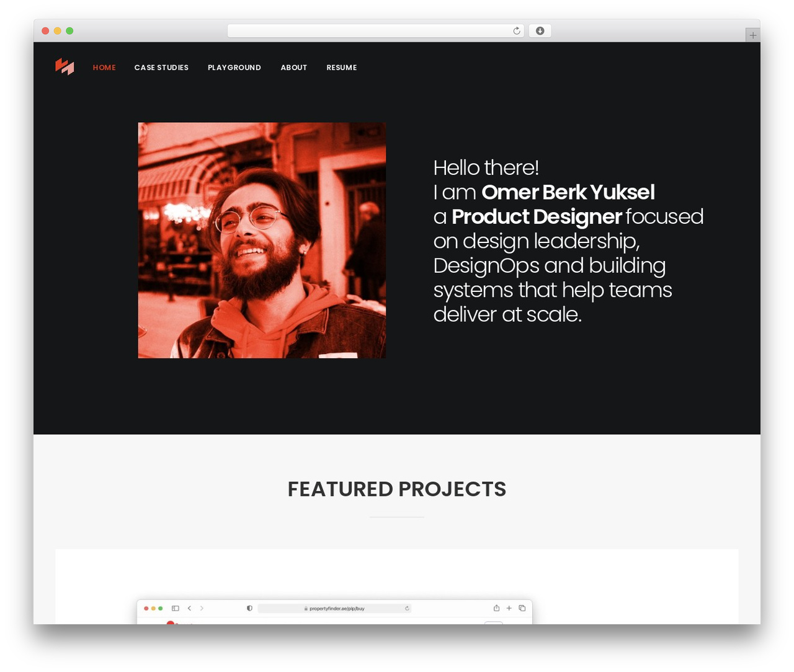
Task: Click the privacy shield icon in the mockup
Action: click(249, 608)
